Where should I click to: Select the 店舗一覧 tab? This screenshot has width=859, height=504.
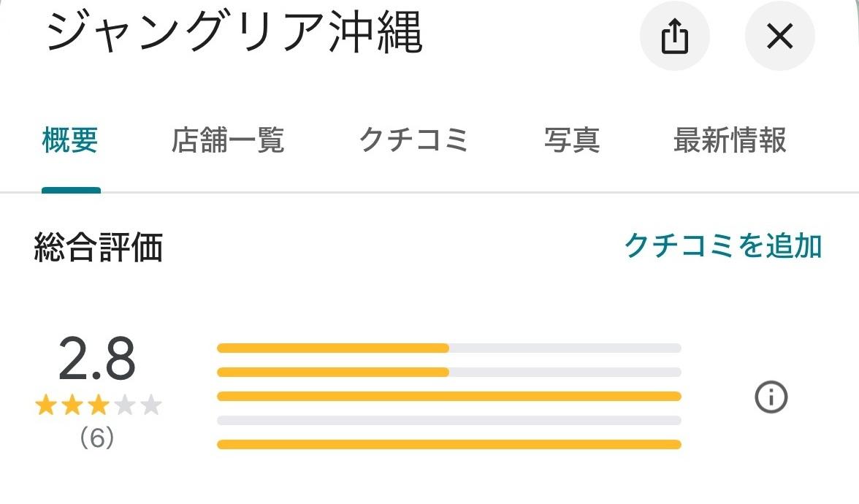tap(229, 141)
